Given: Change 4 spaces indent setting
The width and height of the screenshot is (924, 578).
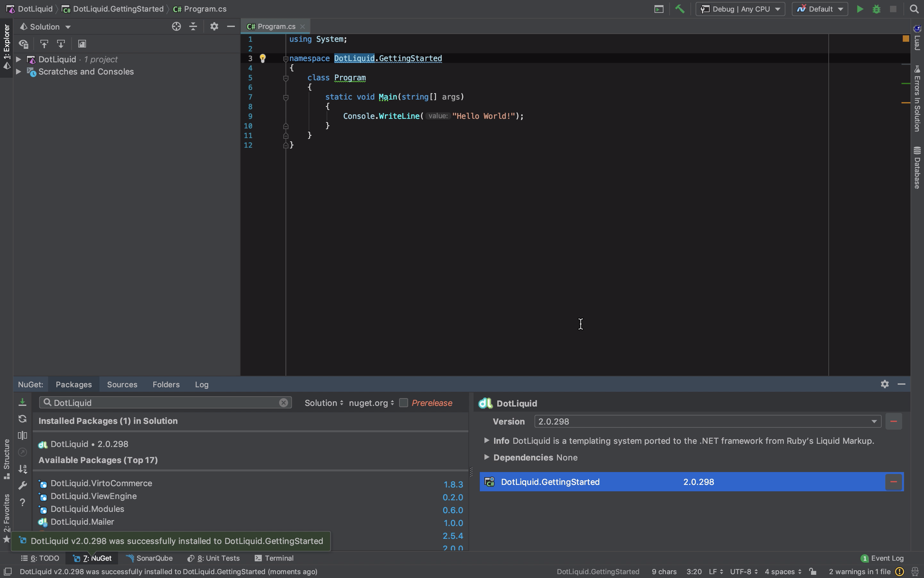Looking at the screenshot, I should (x=783, y=572).
